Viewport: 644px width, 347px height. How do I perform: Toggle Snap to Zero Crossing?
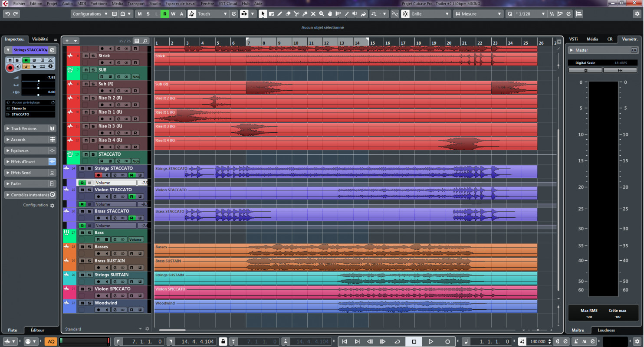click(394, 14)
